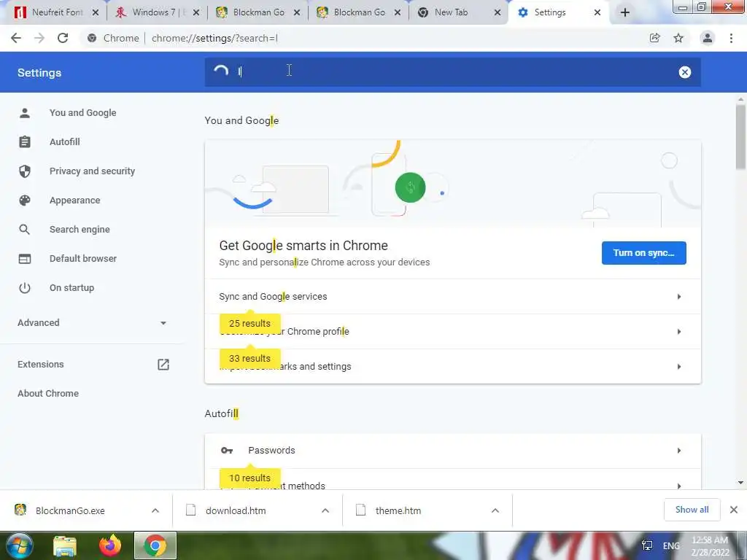Click the ENG language indicator

(671, 545)
